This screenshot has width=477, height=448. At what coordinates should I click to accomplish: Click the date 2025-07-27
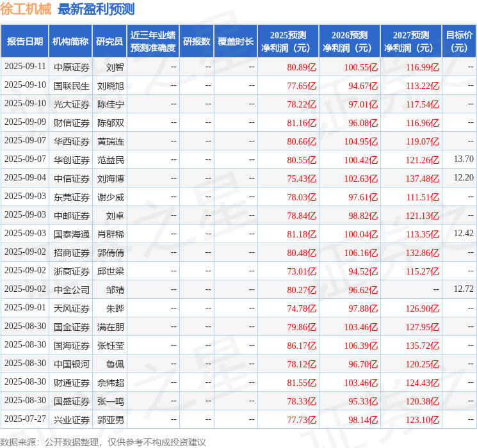[25, 419]
